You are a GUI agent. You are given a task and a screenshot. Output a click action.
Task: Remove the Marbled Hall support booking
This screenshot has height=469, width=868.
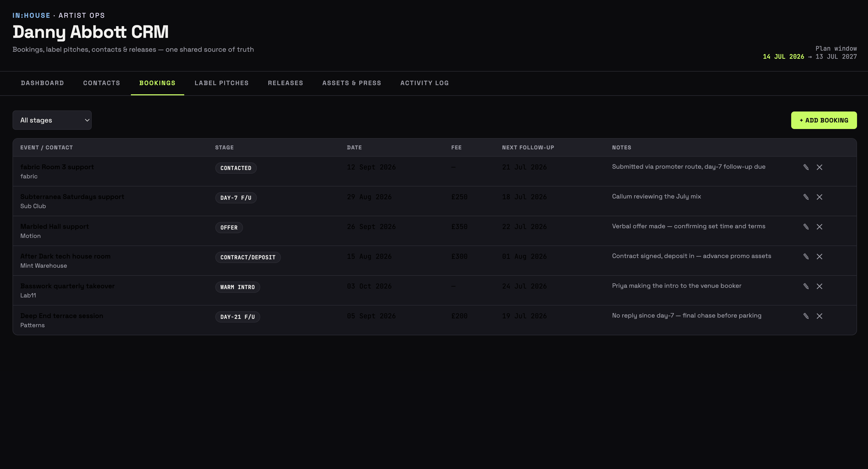pyautogui.click(x=819, y=227)
